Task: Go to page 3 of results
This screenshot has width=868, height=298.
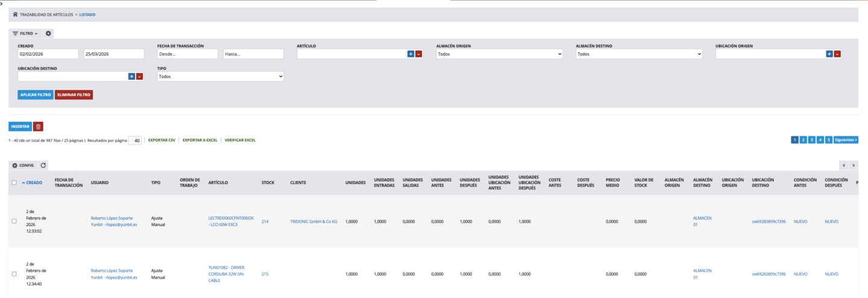Action: [812, 140]
